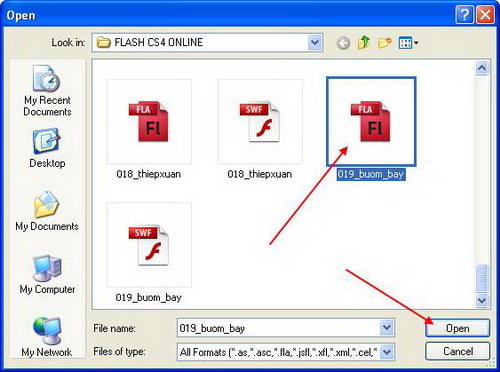
Task: Click the 018_thiepxuan label under FLA icon
Action: (149, 174)
